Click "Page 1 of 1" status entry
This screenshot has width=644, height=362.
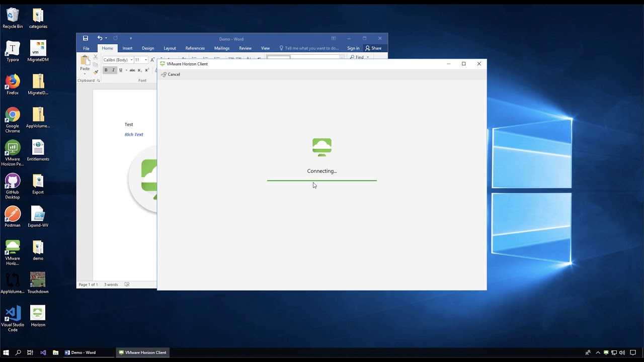[88, 285]
